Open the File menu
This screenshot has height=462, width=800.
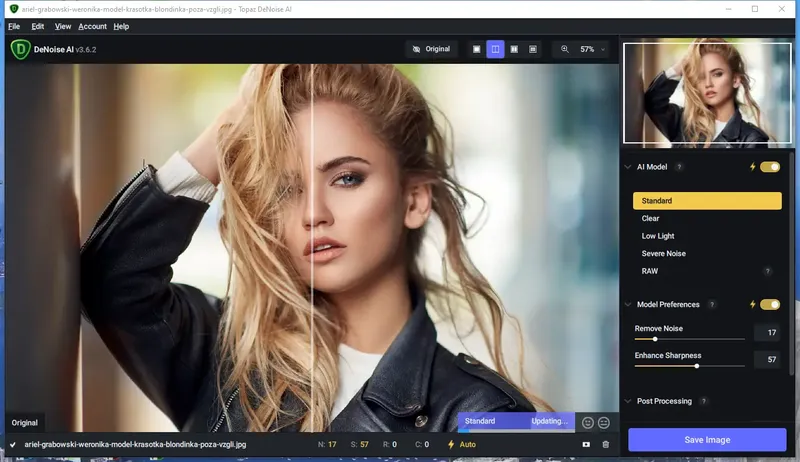point(14,27)
